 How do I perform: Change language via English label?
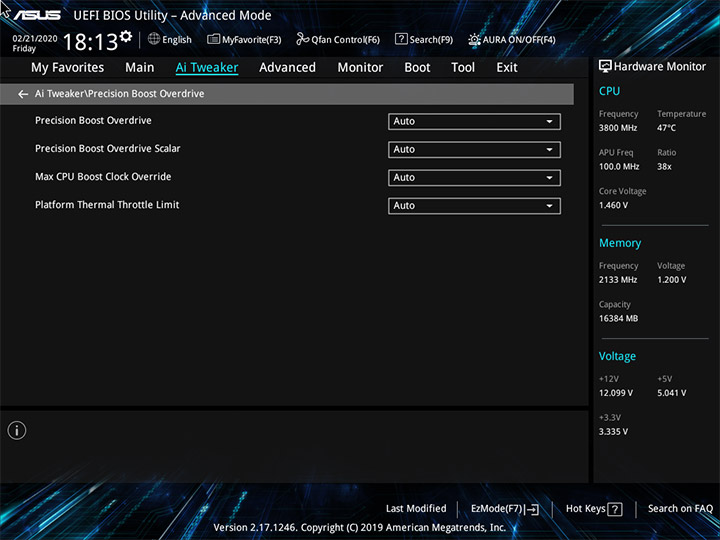[x=177, y=40]
